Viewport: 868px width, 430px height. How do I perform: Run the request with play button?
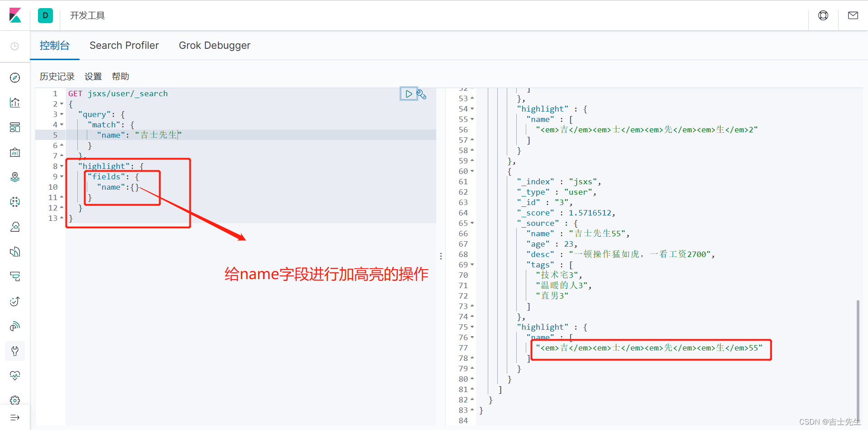point(409,94)
